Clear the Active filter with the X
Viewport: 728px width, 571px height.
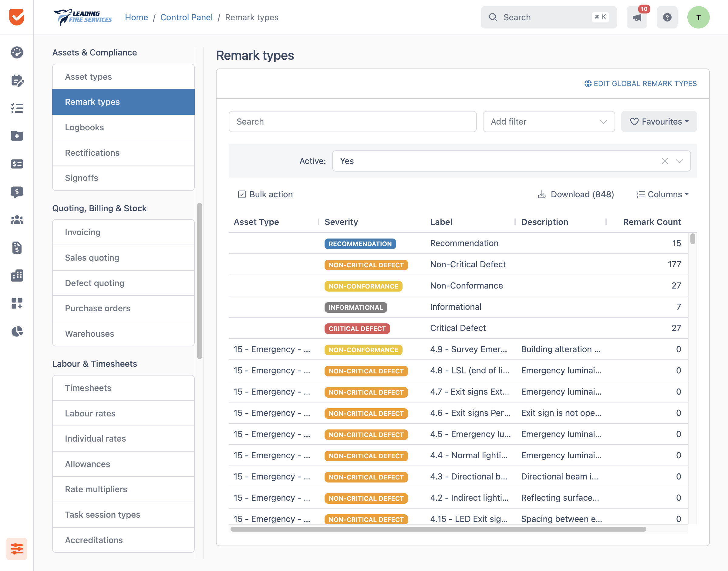point(664,161)
